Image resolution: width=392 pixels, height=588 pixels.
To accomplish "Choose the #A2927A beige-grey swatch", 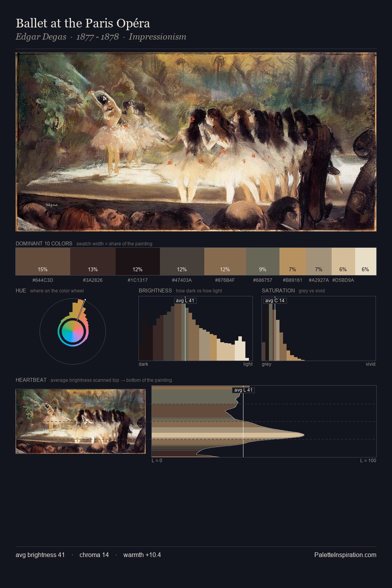I will 319,261.
